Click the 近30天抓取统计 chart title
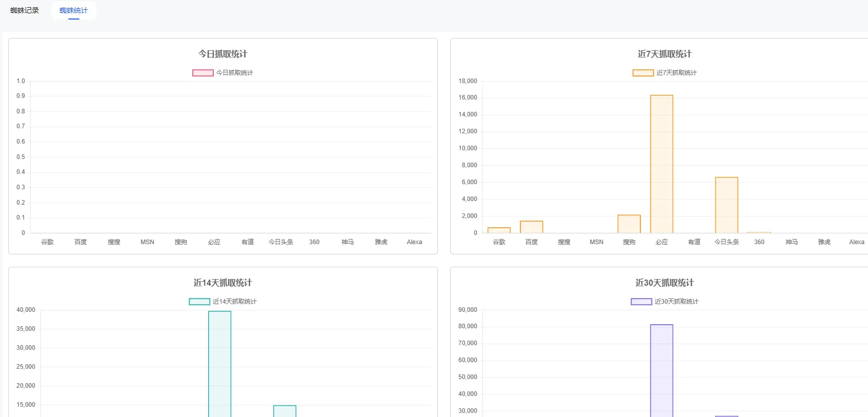This screenshot has width=868, height=417. [665, 283]
